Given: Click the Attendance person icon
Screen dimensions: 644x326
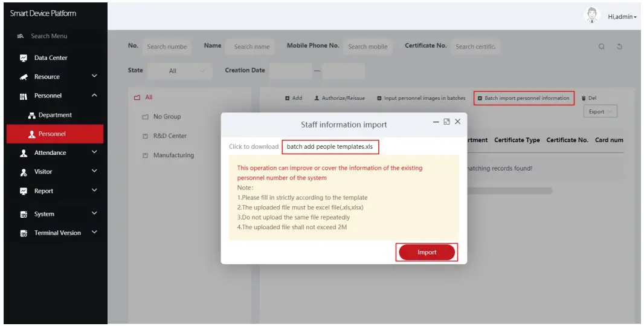Looking at the screenshot, I should [24, 153].
